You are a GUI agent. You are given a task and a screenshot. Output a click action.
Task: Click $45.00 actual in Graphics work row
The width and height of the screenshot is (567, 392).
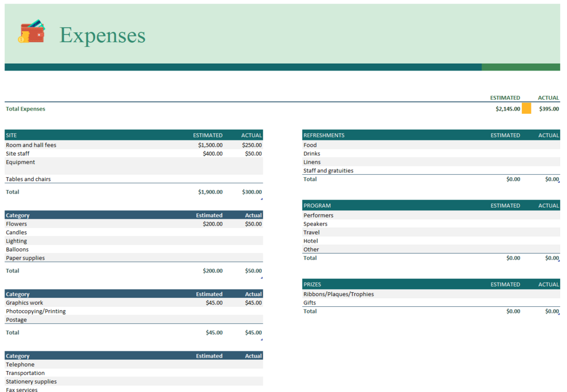(x=253, y=303)
